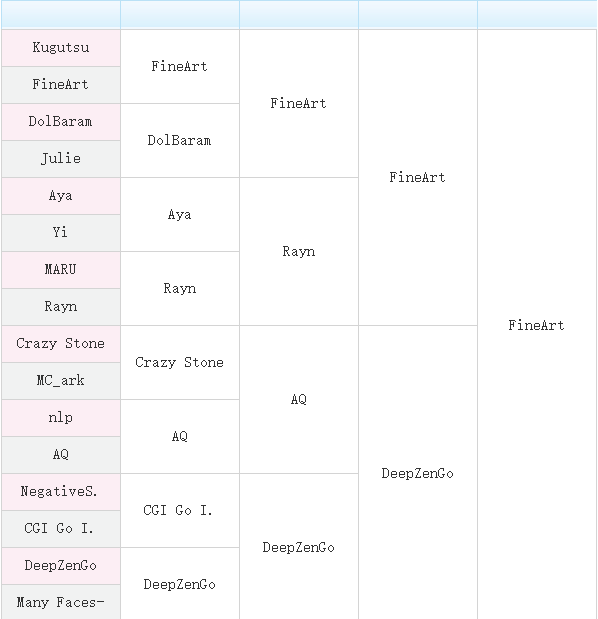Click the Yi participant cell

pyautogui.click(x=61, y=233)
